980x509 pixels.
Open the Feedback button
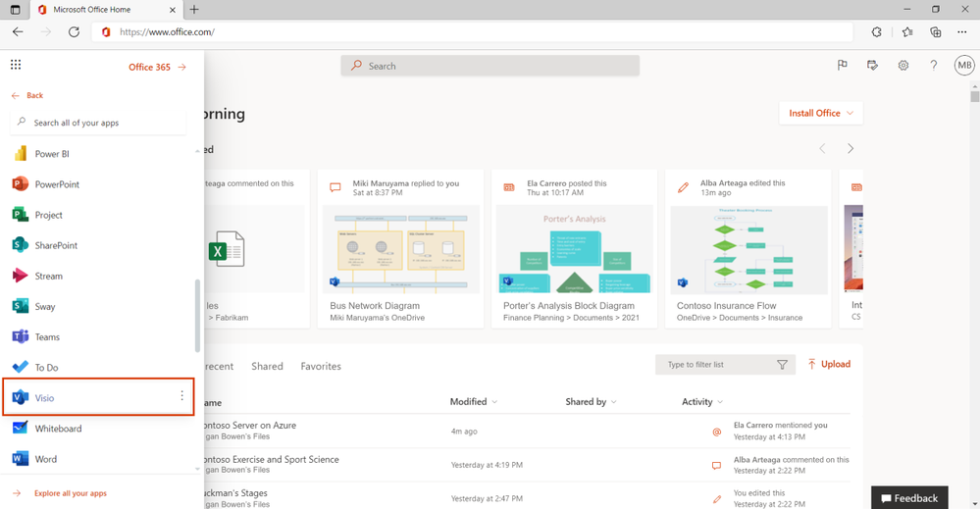pos(909,498)
